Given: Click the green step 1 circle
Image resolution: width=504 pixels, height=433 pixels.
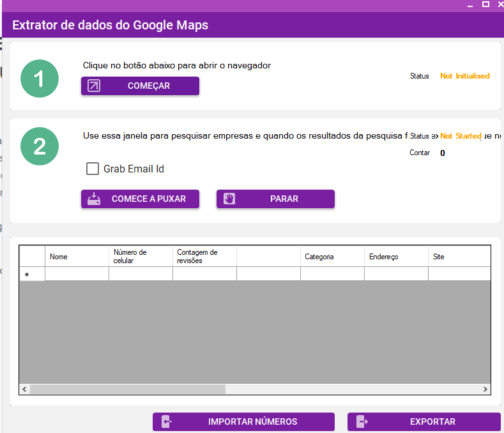Looking at the screenshot, I should coord(40,79).
